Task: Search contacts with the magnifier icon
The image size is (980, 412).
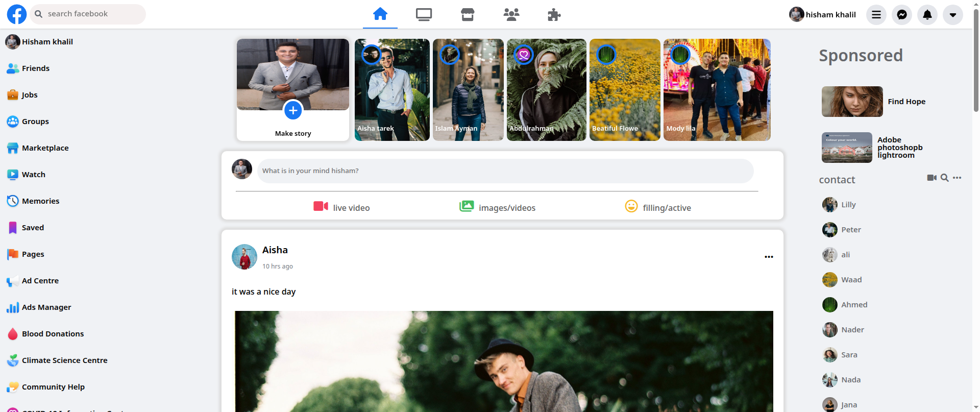Action: tap(945, 178)
